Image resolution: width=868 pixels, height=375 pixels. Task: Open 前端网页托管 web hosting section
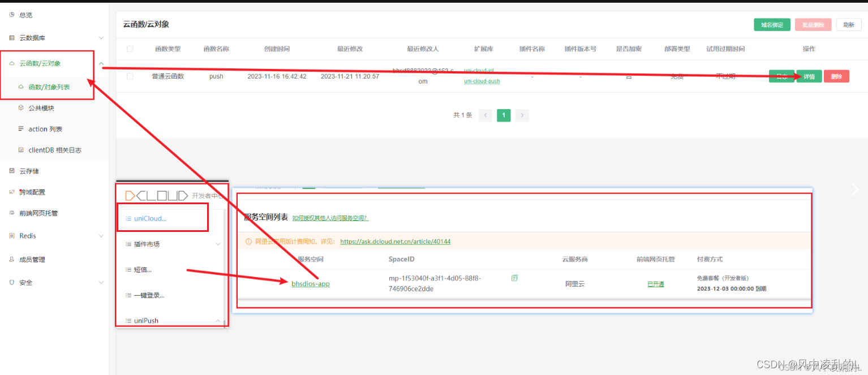(x=30, y=213)
